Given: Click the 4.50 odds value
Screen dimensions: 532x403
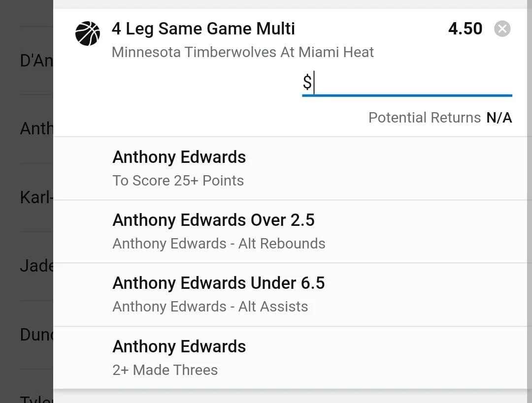Looking at the screenshot, I should pos(465,29).
